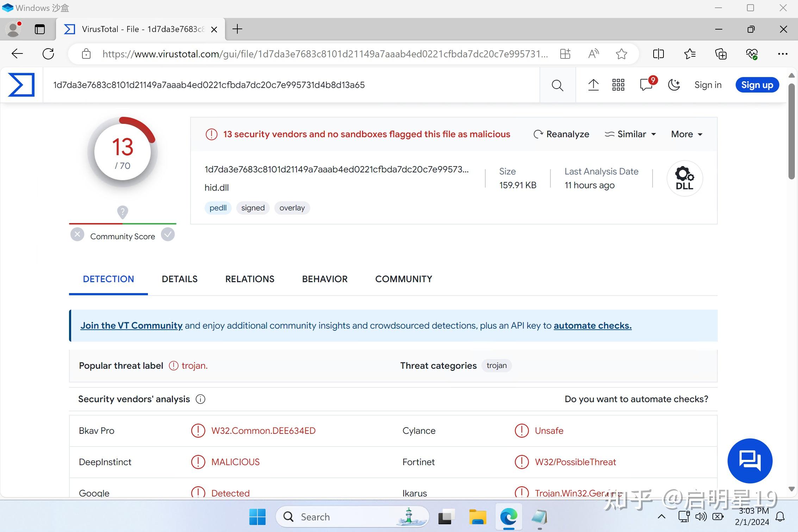
Task: Go back with browser back arrow
Action: tap(17, 54)
